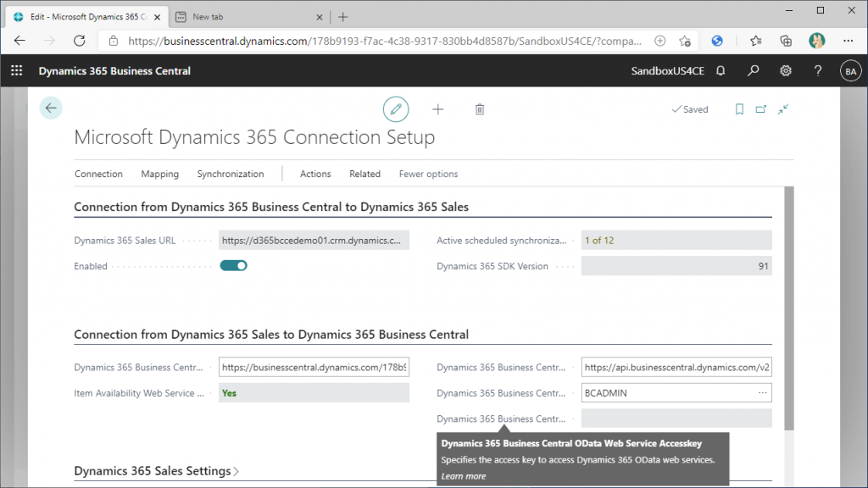Collapse the page with the arrows icon
Image resolution: width=868 pixels, height=488 pixels.
(782, 109)
